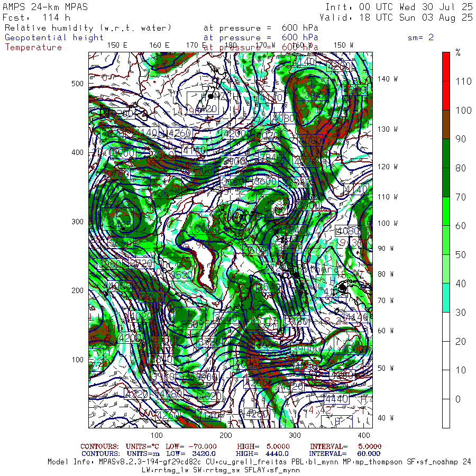The image size is (476, 476).
Task: Click the '150 E' longitude label
Action: point(117,45)
